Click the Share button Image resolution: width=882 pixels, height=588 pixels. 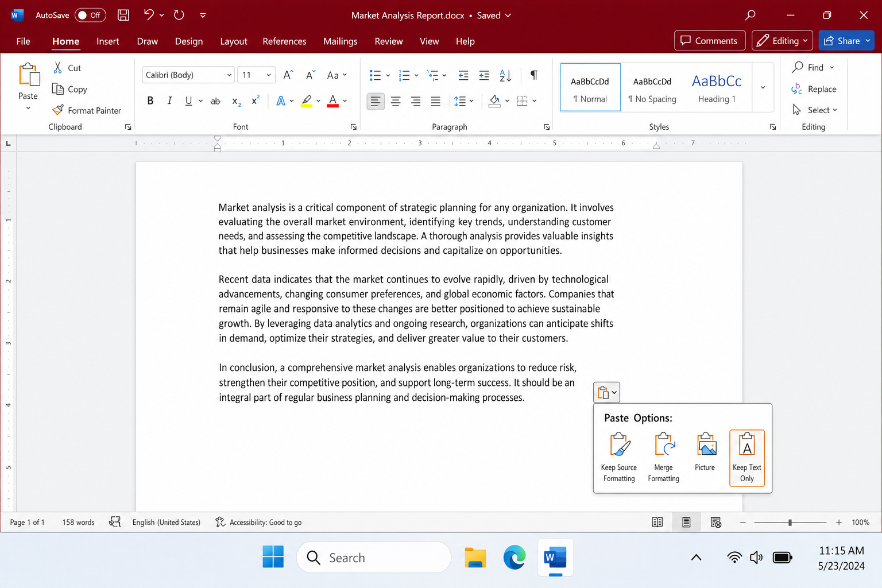(846, 41)
